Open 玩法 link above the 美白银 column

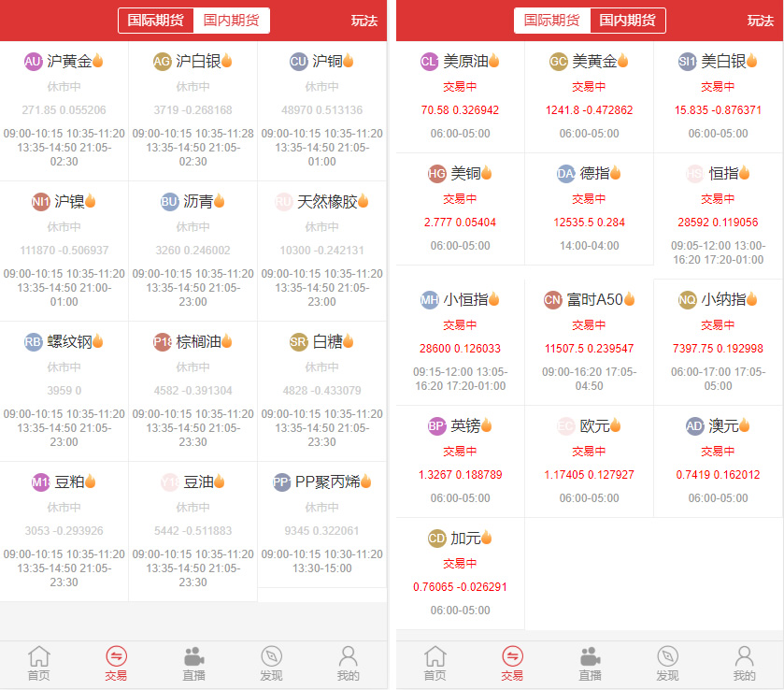click(x=760, y=21)
